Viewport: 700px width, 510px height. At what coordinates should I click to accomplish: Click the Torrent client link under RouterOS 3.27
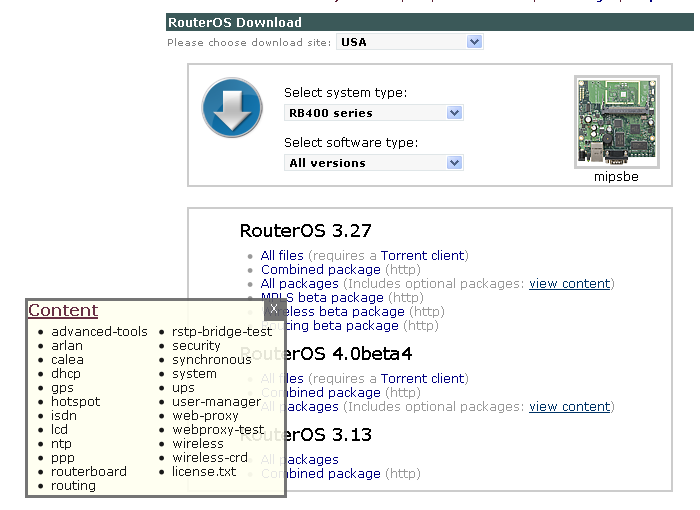422,255
